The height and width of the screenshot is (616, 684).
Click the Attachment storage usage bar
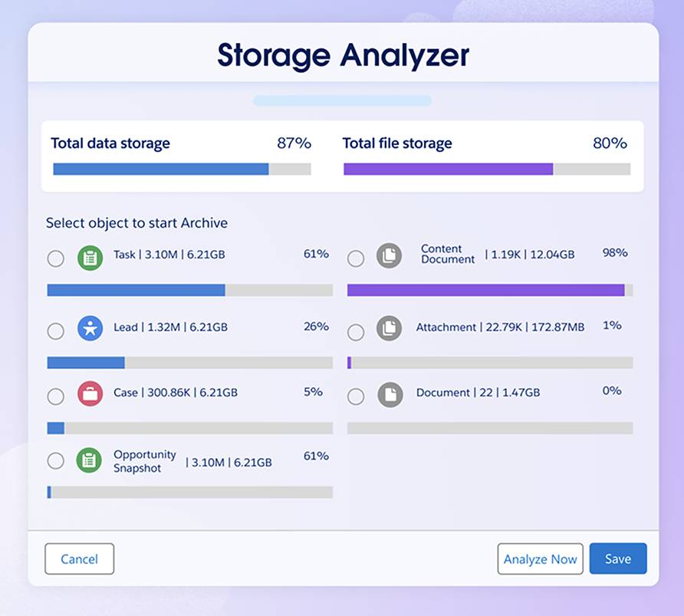coord(490,363)
